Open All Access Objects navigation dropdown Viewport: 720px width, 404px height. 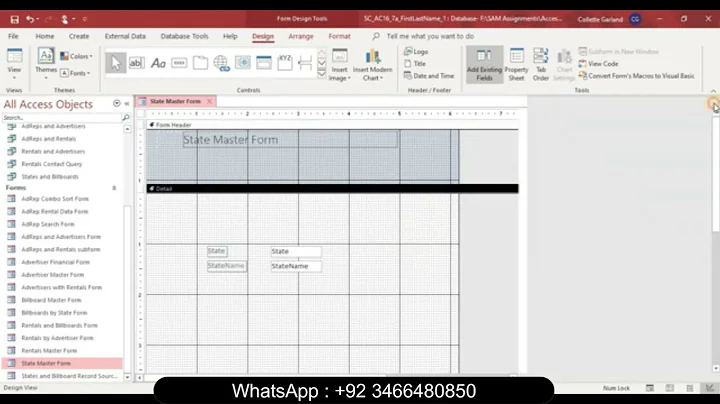point(117,104)
